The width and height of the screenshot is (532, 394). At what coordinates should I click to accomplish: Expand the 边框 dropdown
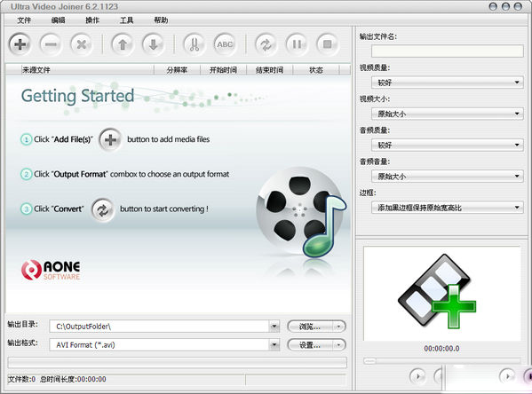point(517,208)
